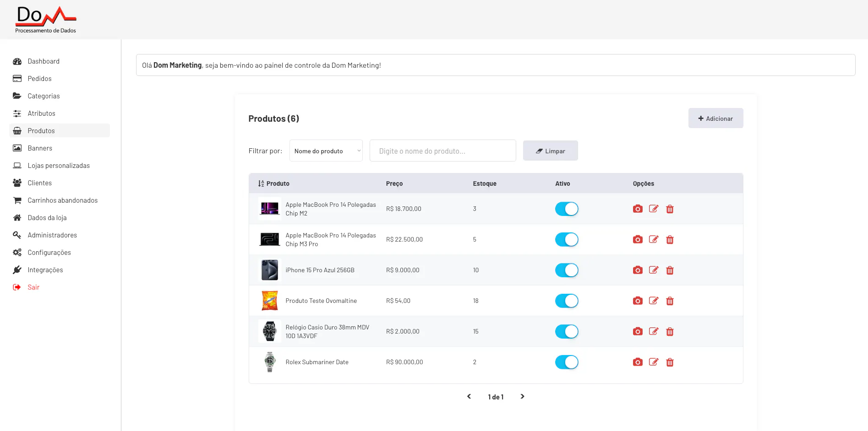Click edit icon for Rolex Submariner Date

654,362
